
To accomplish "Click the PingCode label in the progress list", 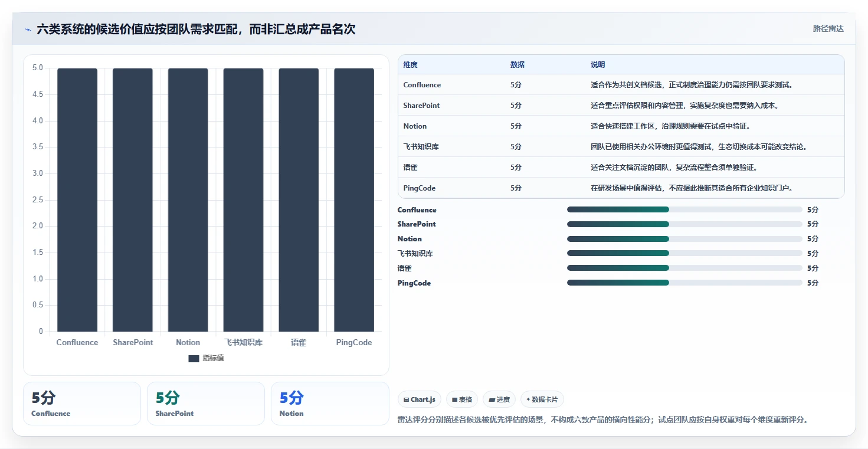I will (x=414, y=283).
